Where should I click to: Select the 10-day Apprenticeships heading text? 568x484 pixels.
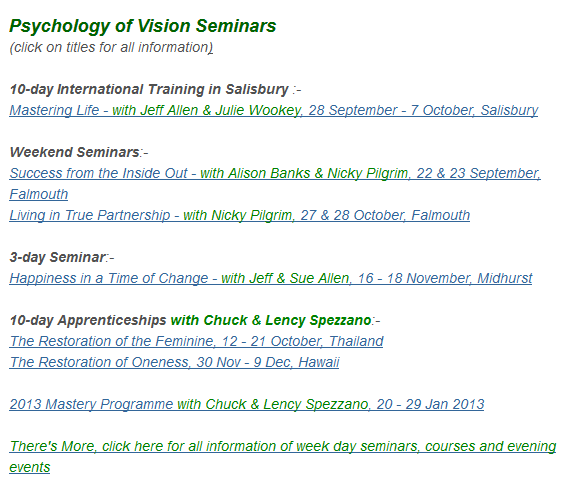[88, 320]
